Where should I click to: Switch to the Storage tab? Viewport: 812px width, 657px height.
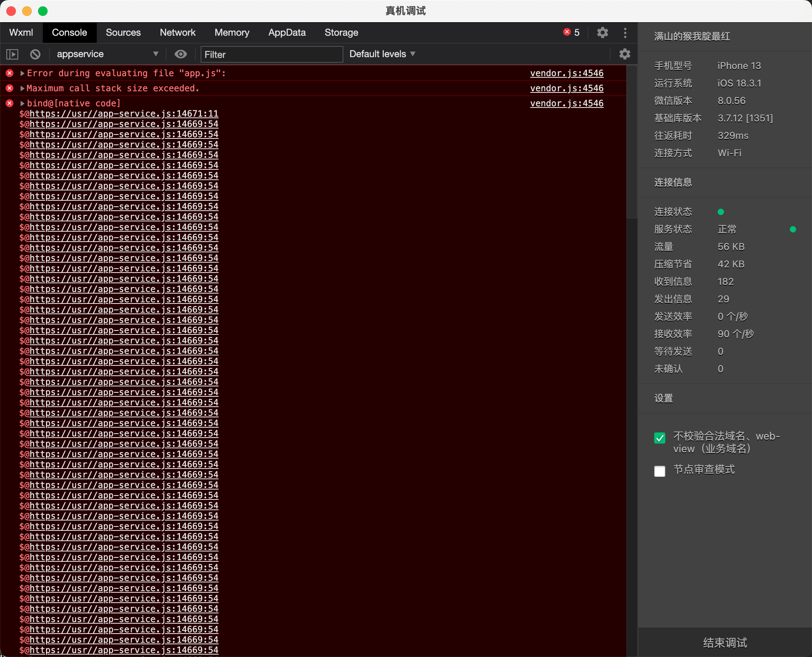click(341, 33)
